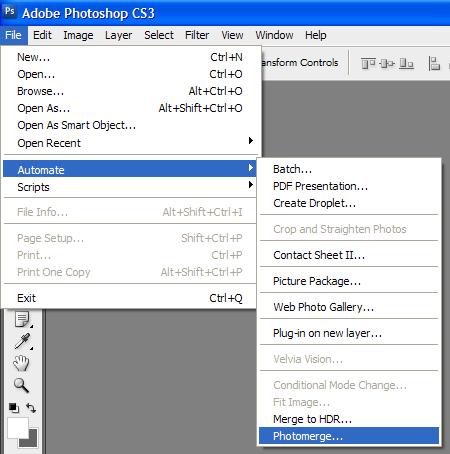Choose Exit from File menu
Viewport: 450px width, 454px height.
130,298
